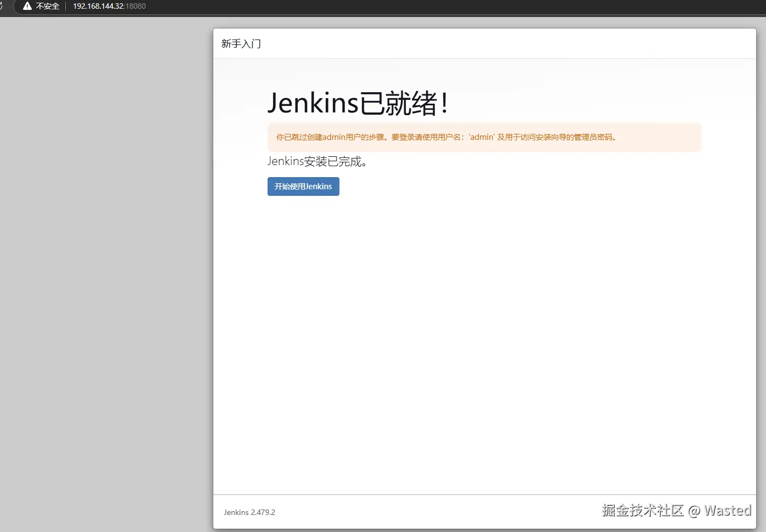Image resolution: width=766 pixels, height=532 pixels.
Task: Click the Jenkins安装已完成。 text
Action: coord(317,161)
